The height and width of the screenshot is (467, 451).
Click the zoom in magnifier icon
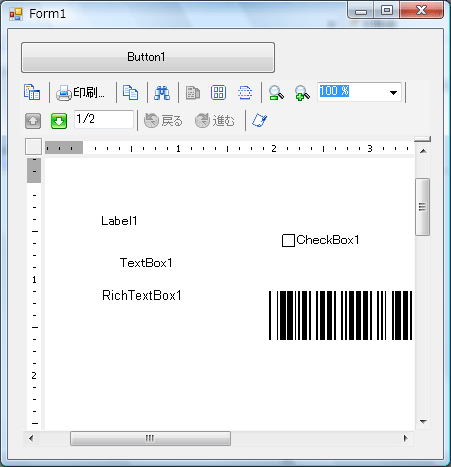point(302,93)
